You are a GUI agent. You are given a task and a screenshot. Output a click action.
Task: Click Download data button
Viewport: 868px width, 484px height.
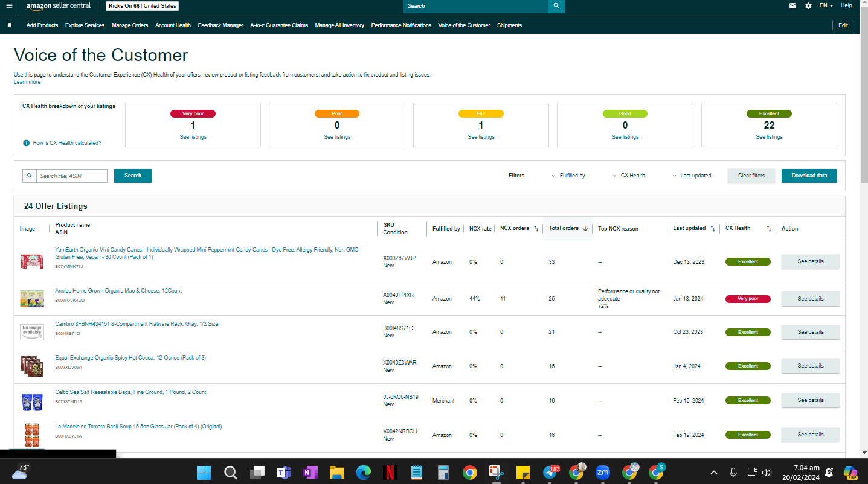tap(809, 176)
